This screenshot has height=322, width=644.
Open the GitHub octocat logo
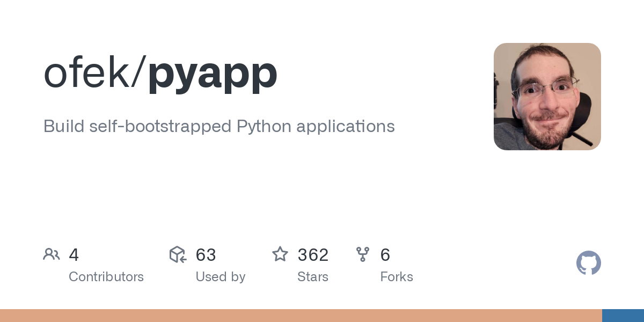[589, 263]
